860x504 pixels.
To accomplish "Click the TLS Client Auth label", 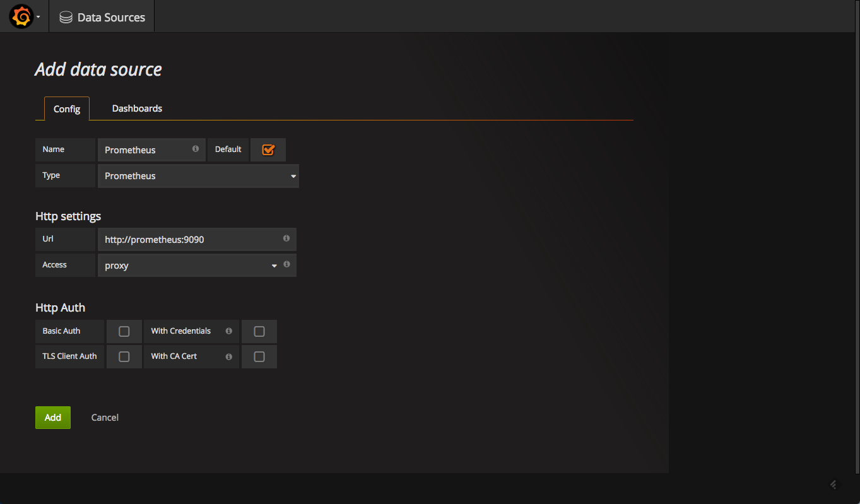I will (70, 356).
